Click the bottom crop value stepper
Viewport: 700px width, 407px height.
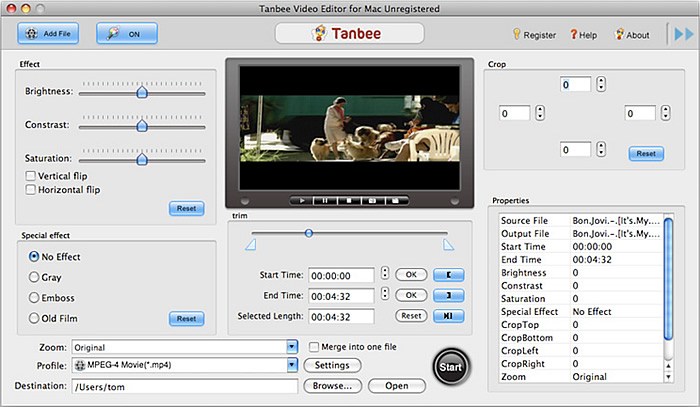pyautogui.click(x=601, y=149)
